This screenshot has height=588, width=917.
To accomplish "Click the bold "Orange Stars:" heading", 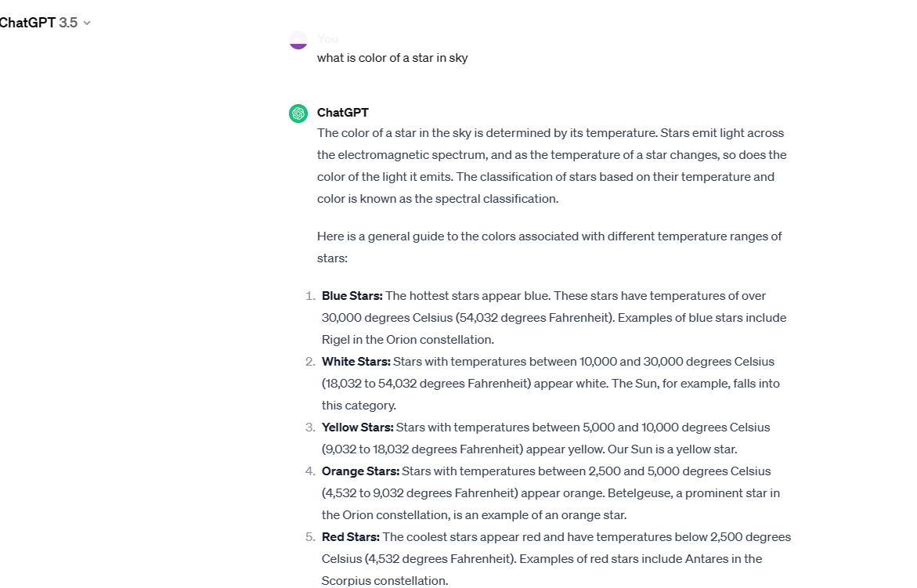I will 360,471.
